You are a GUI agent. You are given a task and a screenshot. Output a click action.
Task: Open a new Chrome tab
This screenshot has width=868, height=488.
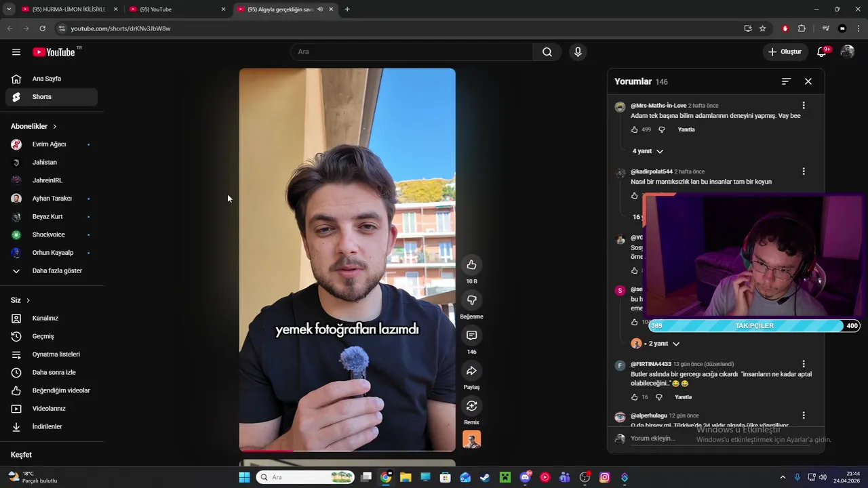pos(347,9)
